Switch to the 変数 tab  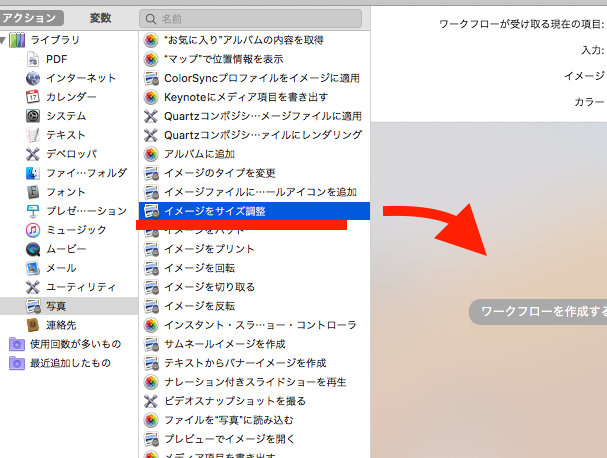pos(100,18)
